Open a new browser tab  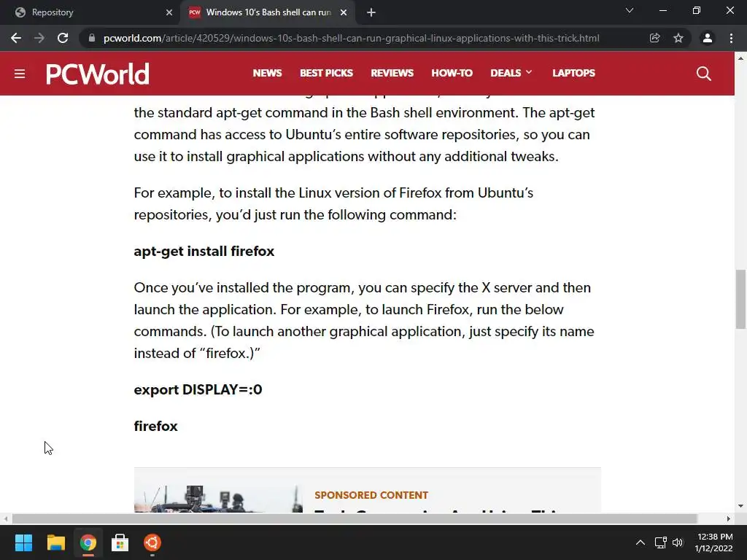[x=371, y=12]
